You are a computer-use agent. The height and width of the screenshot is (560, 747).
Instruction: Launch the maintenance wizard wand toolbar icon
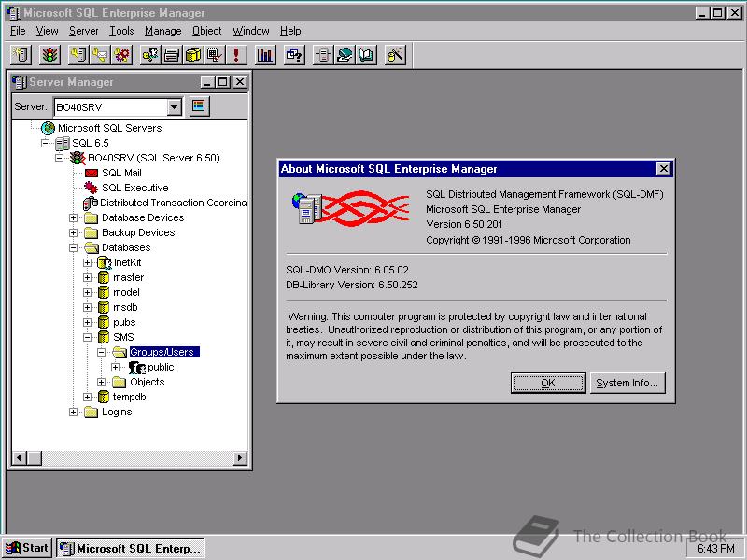tap(395, 55)
